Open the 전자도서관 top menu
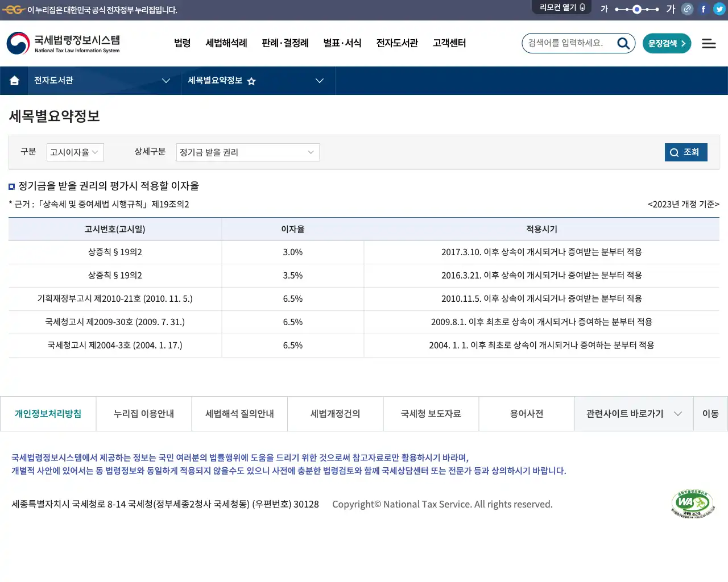This screenshot has height=582, width=728. click(397, 43)
